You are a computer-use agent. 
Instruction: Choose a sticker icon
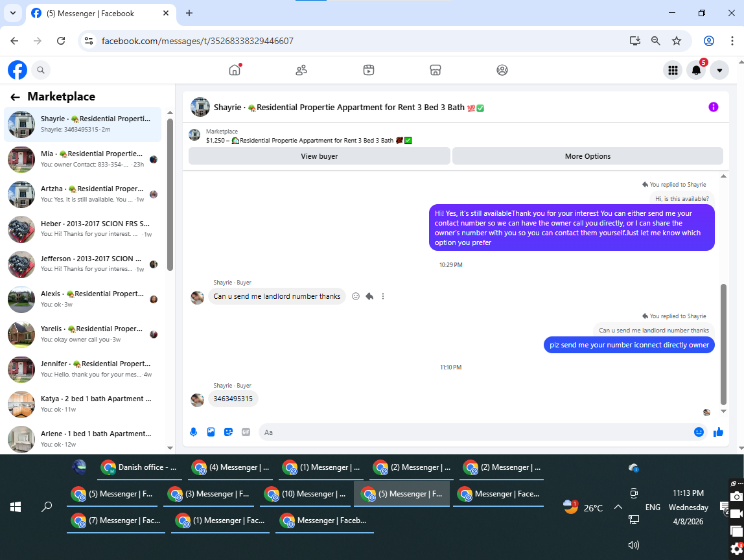(x=228, y=432)
